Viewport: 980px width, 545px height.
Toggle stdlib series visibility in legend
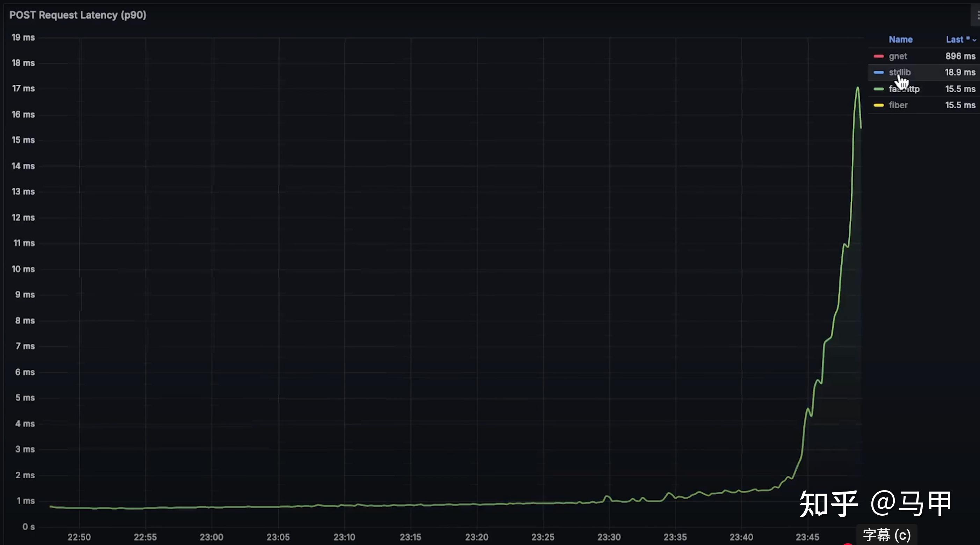899,72
